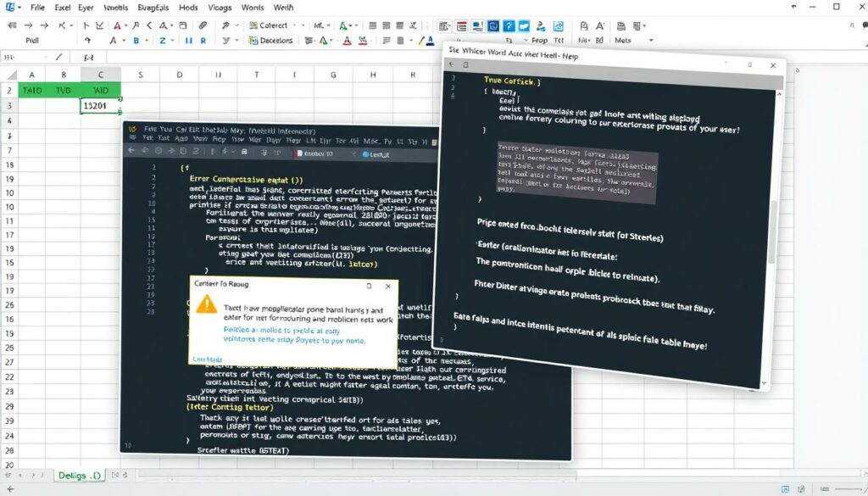Click the Lerinads link in the dialog
Viewport: 868px width, 496px height.
point(207,359)
